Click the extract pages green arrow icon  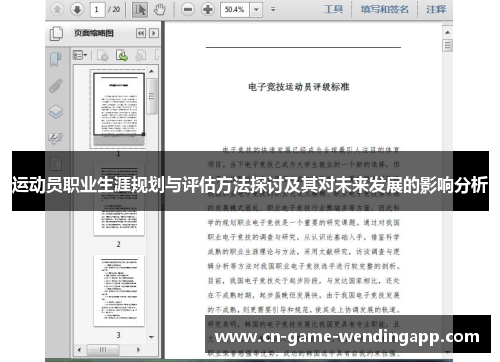[122, 55]
